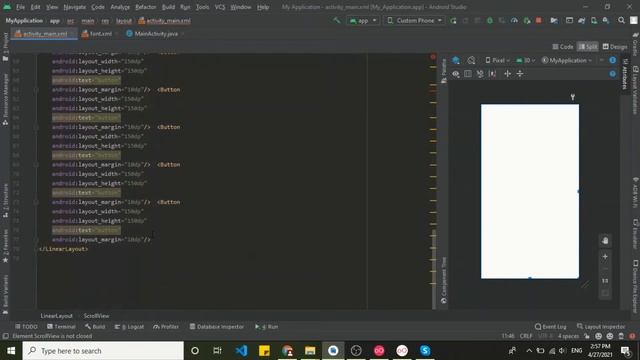Click the Profile app gauge icon
Screen dimensions: 640x360
514,20
